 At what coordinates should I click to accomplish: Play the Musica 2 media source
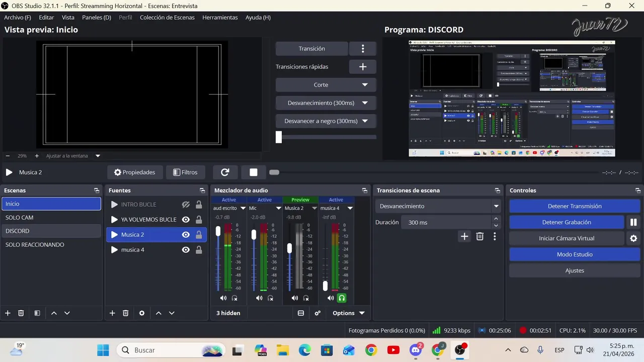point(9,172)
